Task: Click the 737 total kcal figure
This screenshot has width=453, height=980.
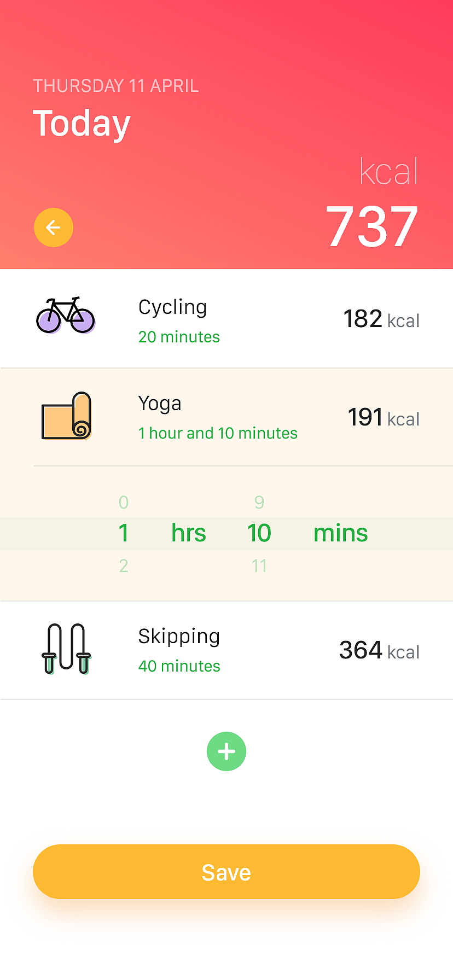Action: click(372, 226)
